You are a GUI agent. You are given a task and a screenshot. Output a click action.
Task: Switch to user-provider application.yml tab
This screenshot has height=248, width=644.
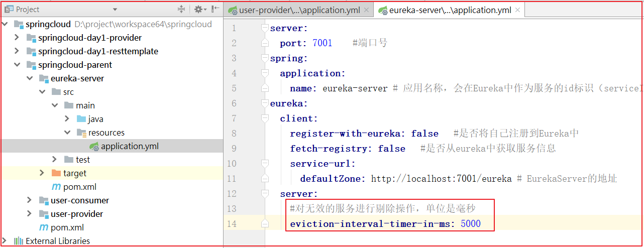298,10
